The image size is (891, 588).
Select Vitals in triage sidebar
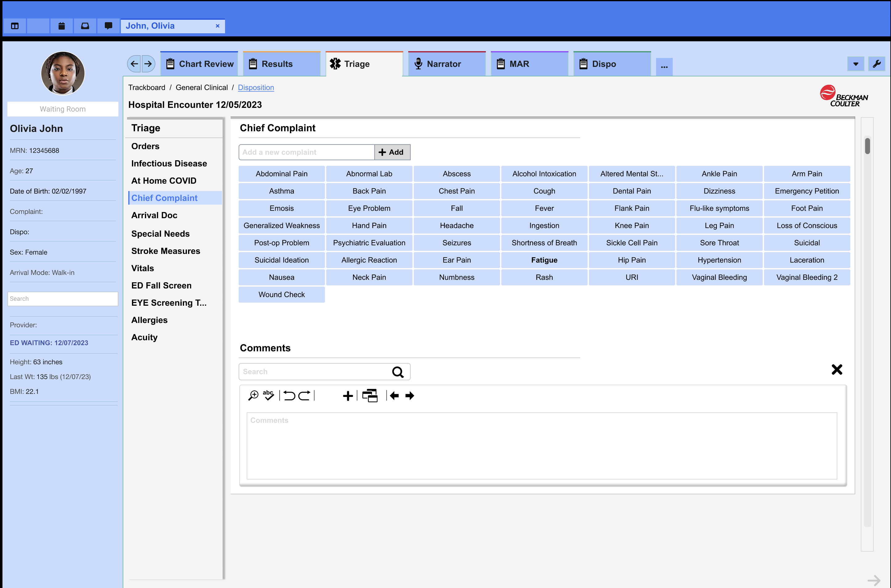point(142,268)
